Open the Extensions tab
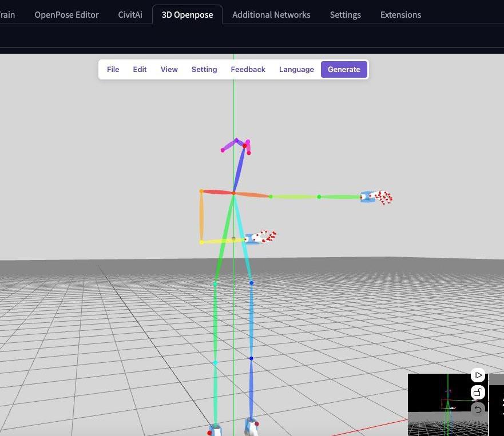 [400, 15]
